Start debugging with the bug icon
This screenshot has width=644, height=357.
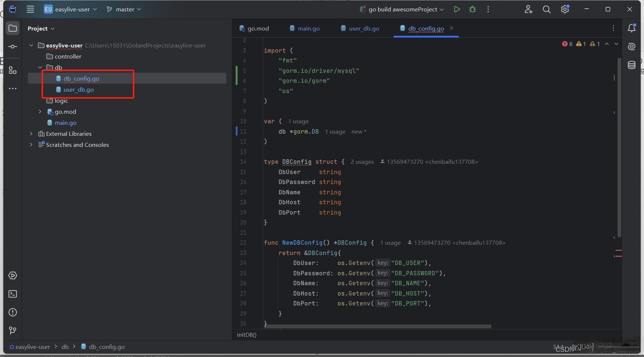pyautogui.click(x=473, y=9)
